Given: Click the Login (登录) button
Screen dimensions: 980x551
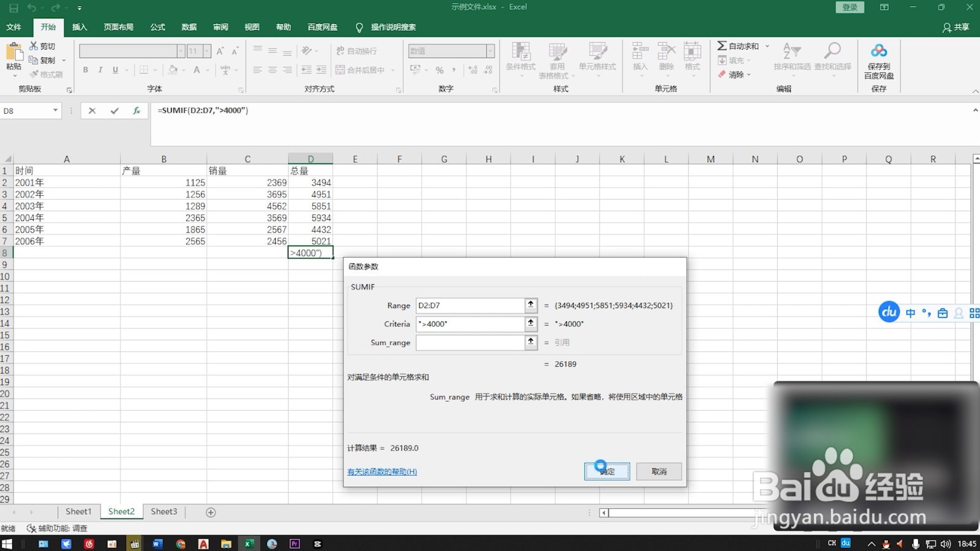Looking at the screenshot, I should click(x=850, y=7).
